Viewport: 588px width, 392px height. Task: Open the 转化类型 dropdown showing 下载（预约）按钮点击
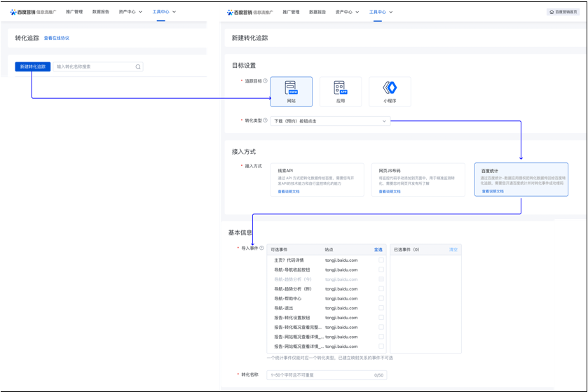330,121
